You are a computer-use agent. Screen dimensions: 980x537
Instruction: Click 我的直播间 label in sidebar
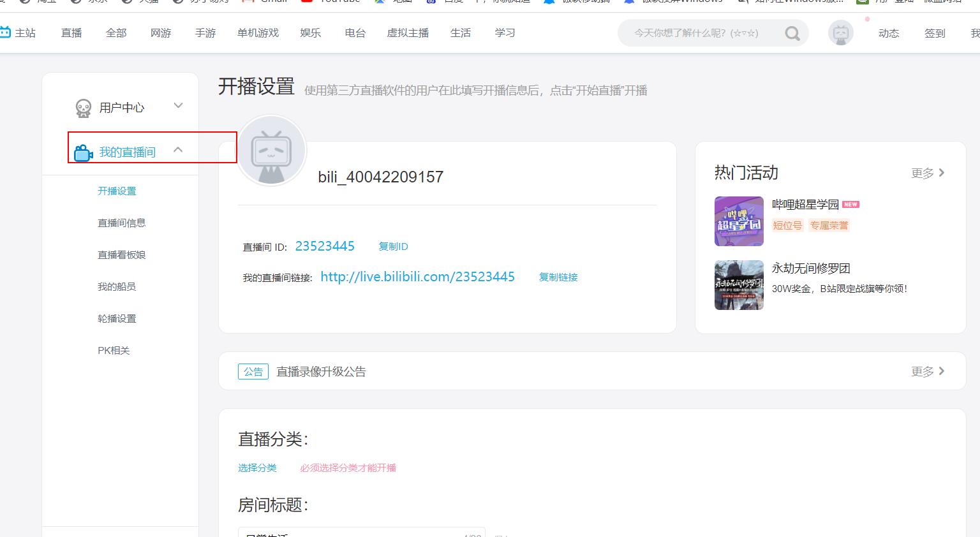(x=128, y=152)
